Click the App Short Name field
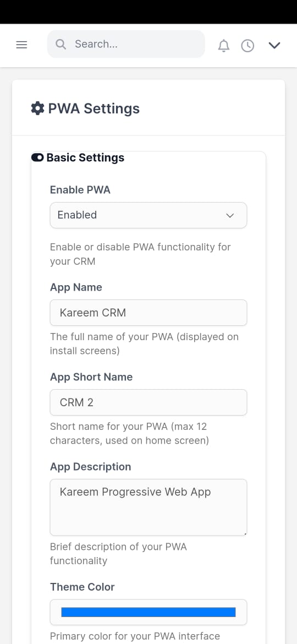This screenshot has height=644, width=297. tap(148, 402)
